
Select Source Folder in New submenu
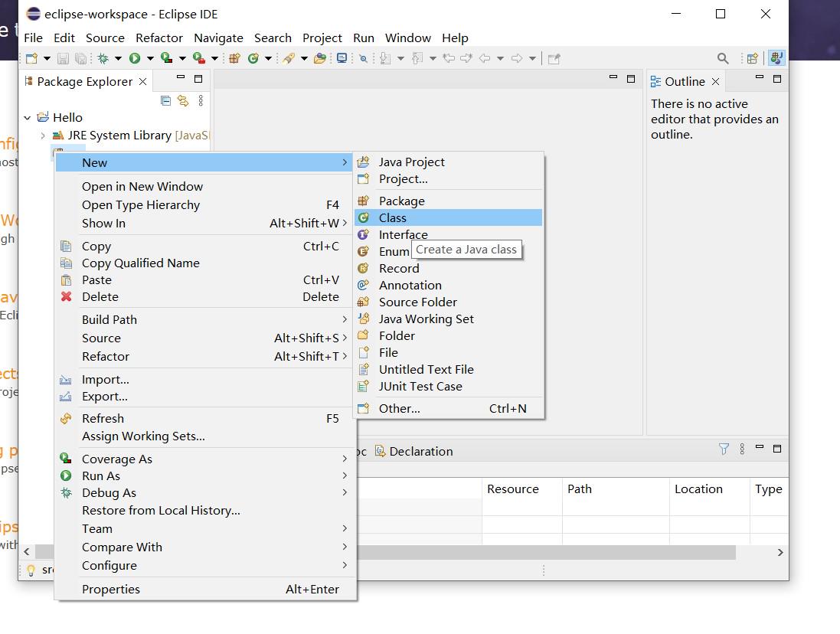click(449, 302)
